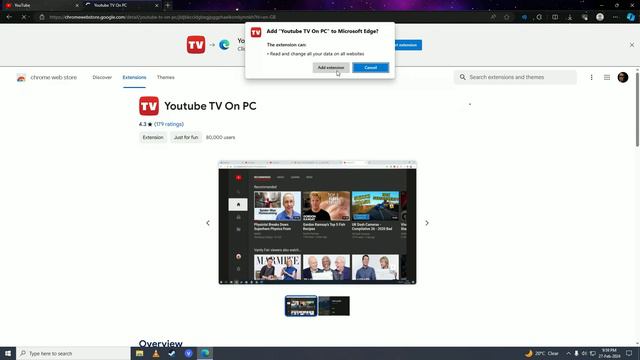This screenshot has width=640, height=360.
Task: Click the Just for fun chip
Action: pyautogui.click(x=186, y=138)
